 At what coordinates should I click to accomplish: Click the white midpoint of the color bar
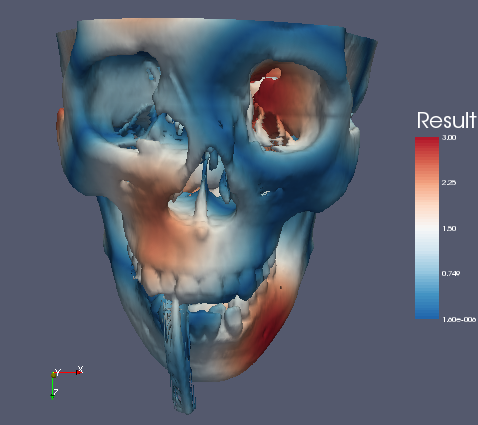point(427,228)
